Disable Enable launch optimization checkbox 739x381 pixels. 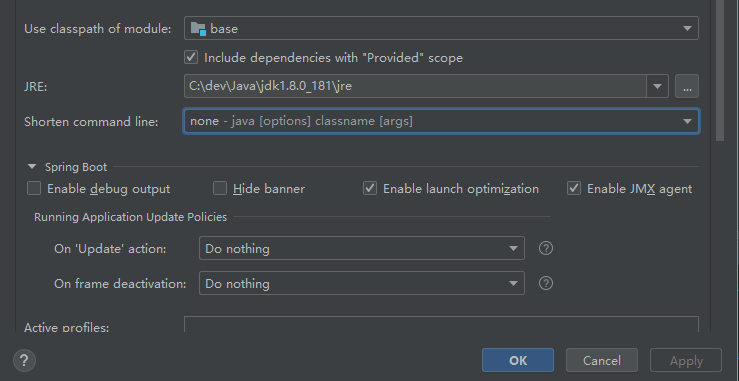click(x=370, y=189)
